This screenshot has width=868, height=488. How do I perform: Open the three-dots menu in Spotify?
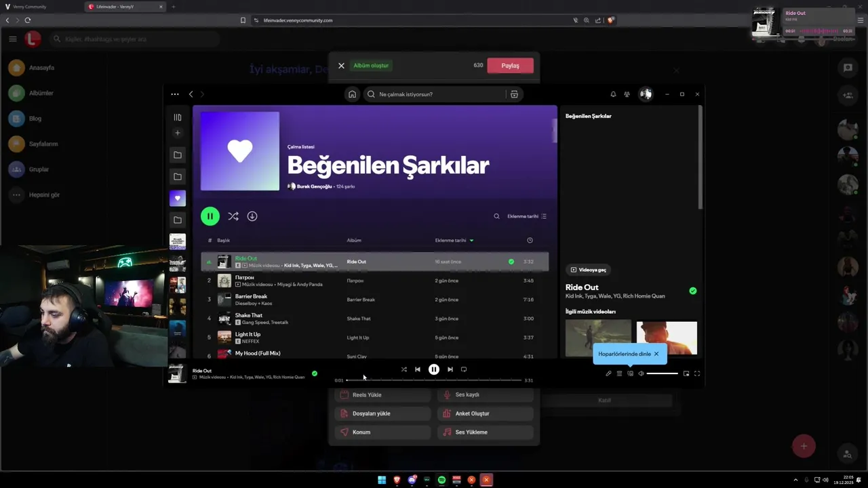pos(175,94)
